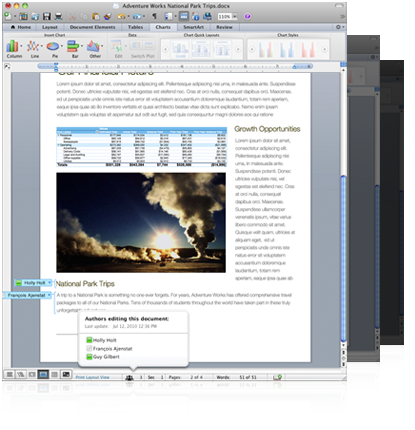Switch to Full Screen view button
This screenshot has height=430, width=415.
66,374
